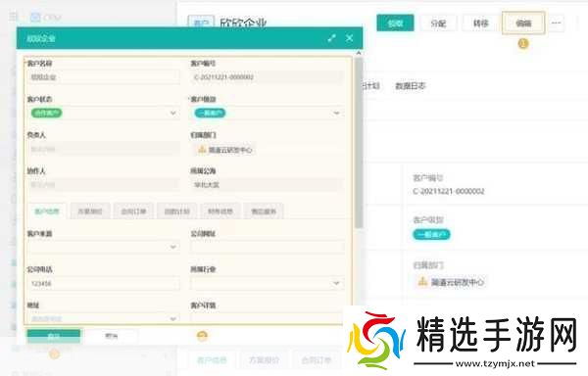
Task: Click department icon in background detail page
Action: pos(422,281)
